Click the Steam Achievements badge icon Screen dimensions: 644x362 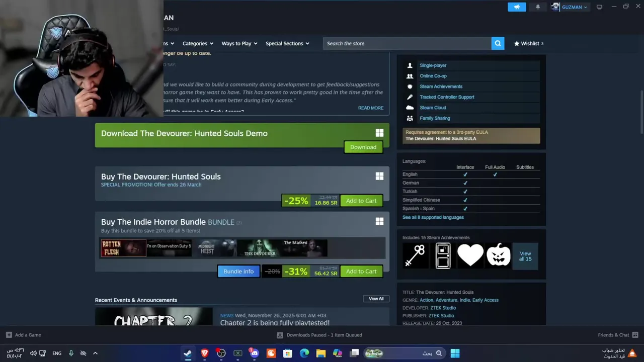coord(410,86)
